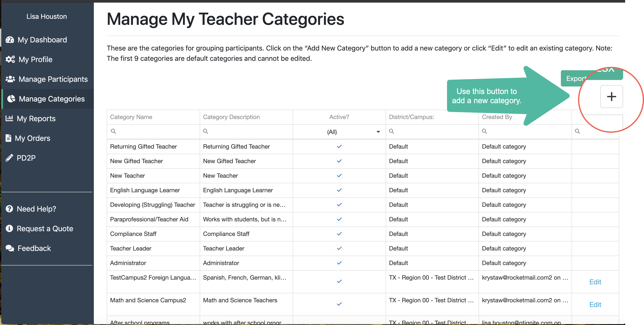Viewport: 644px width, 325px height.
Task: Click the My Orders document icon
Action: [x=9, y=138]
